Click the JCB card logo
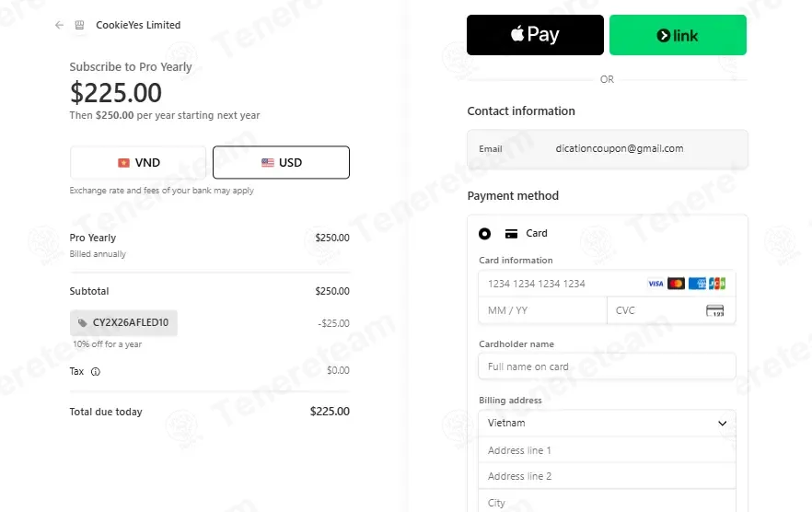812x512 pixels. click(716, 284)
